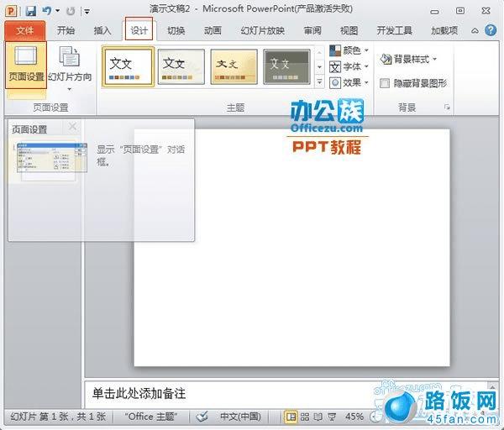Open the 文件 (File) tab

pyautogui.click(x=24, y=30)
